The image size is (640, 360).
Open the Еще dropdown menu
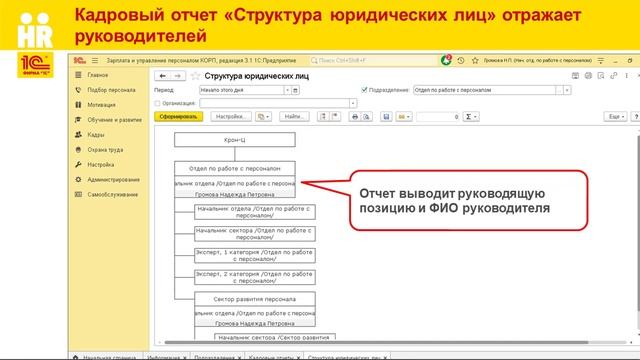pyautogui.click(x=616, y=117)
